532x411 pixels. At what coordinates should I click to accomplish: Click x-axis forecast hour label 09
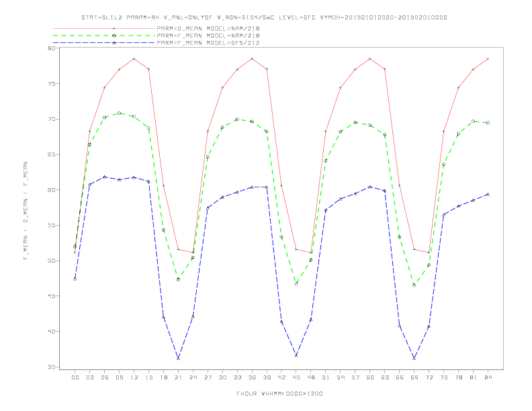pyautogui.click(x=120, y=377)
